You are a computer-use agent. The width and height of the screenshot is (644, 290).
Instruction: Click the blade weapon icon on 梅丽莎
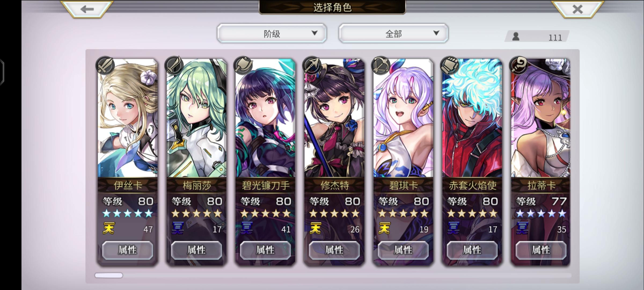174,65
